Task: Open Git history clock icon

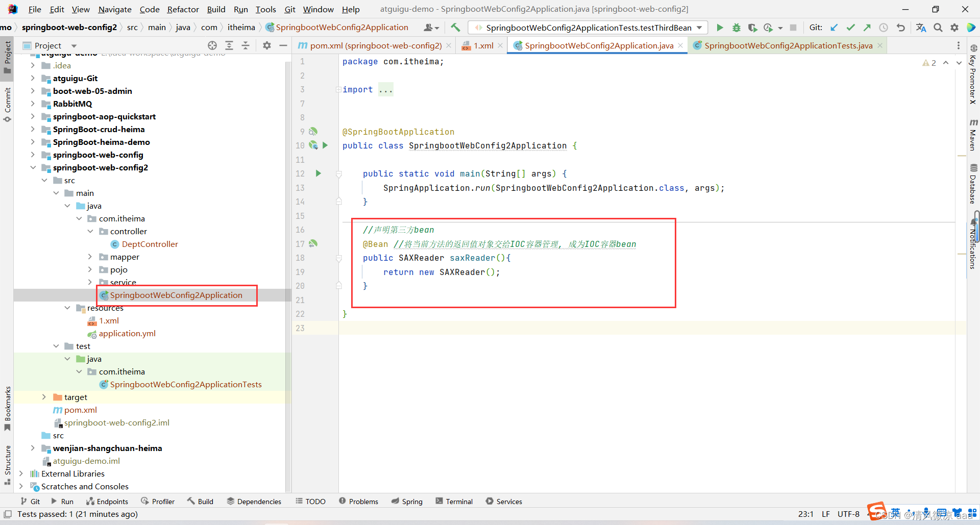Action: (x=884, y=28)
